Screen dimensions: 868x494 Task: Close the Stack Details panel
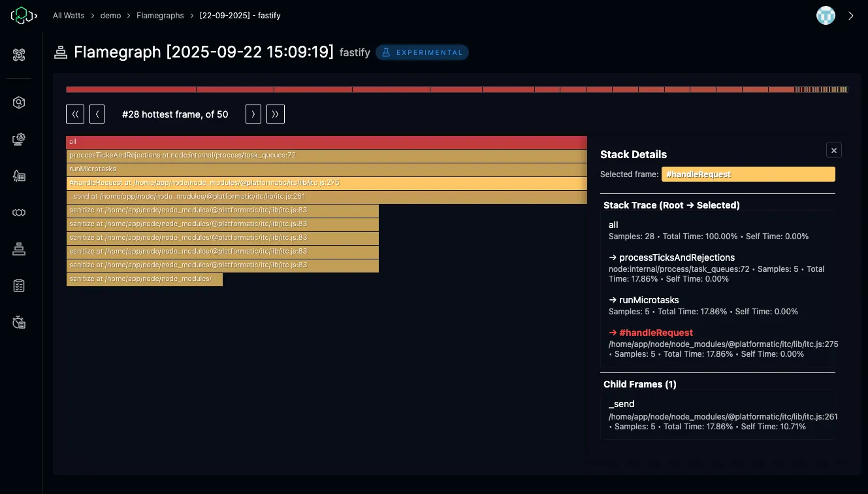[833, 150]
